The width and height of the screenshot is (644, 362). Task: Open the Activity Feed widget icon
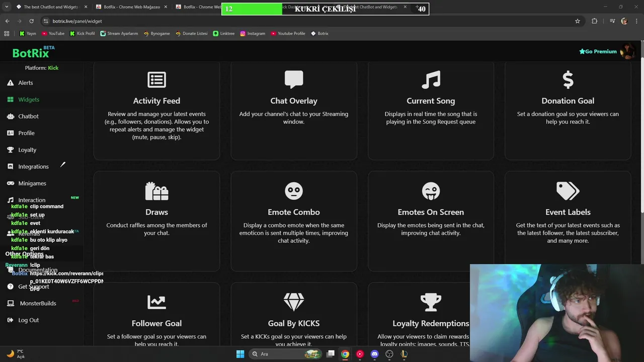click(156, 79)
